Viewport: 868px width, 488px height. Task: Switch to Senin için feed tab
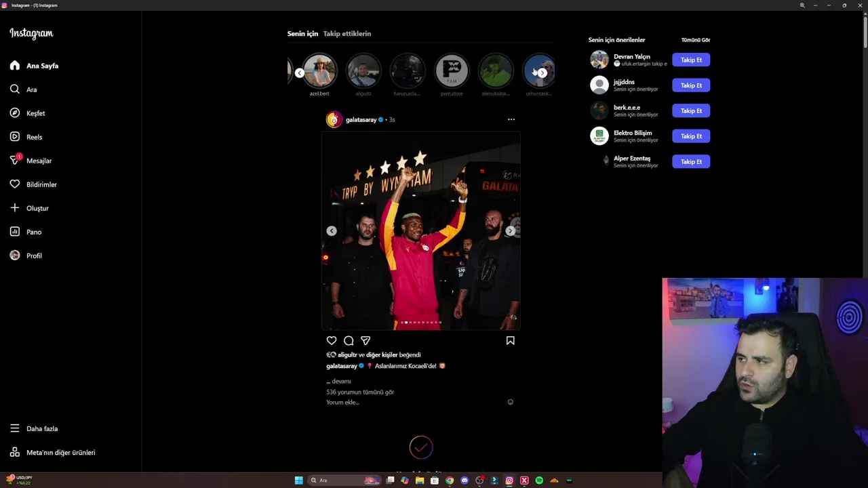(x=302, y=33)
